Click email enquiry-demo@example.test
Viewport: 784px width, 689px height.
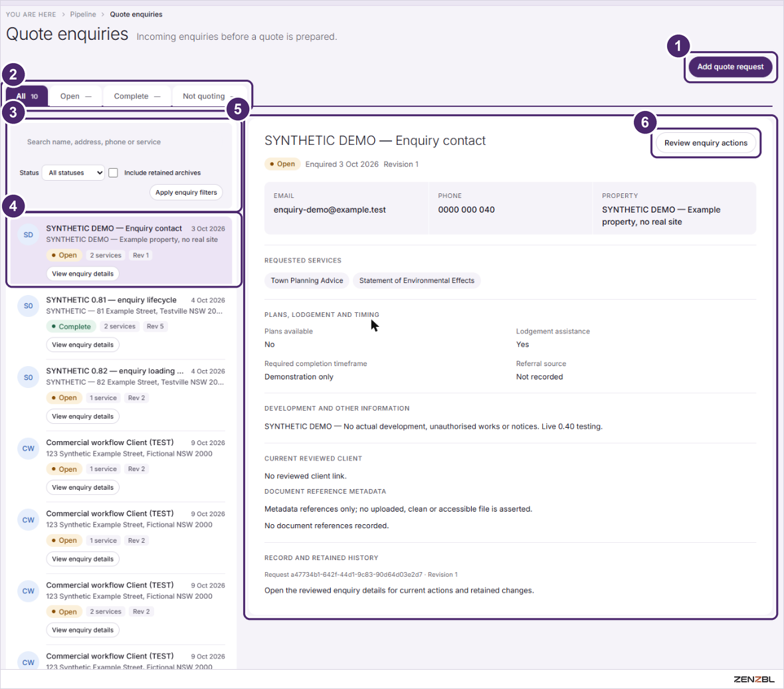[x=330, y=210]
